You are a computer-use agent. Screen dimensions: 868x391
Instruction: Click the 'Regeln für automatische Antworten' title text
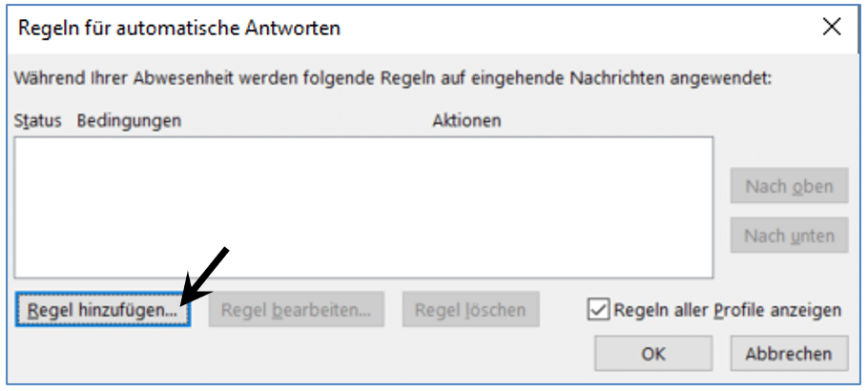pos(179,28)
